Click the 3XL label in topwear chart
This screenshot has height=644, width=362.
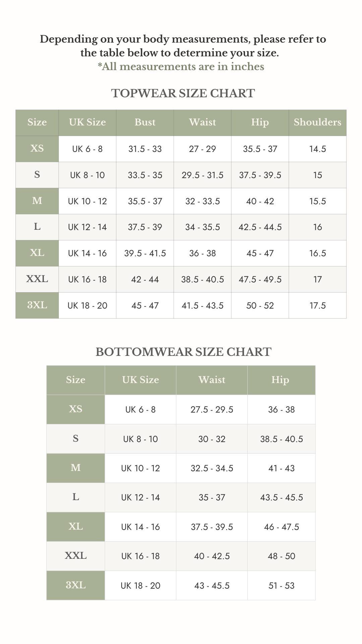37,305
